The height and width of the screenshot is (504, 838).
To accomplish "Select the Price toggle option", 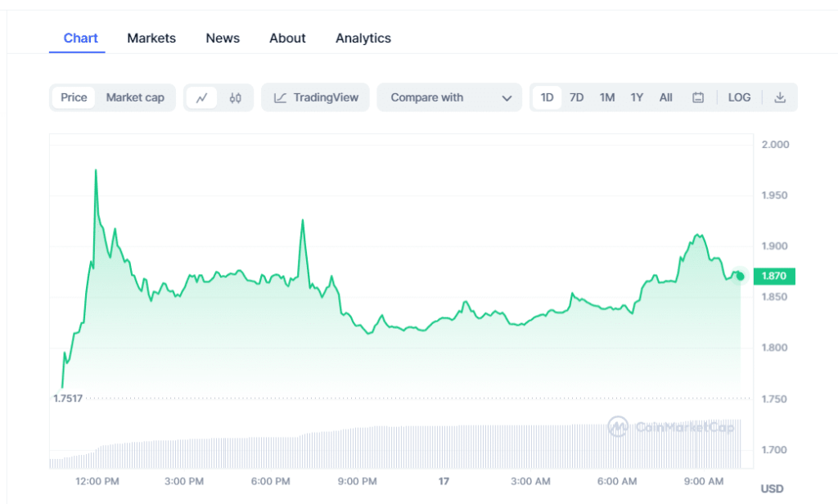I will pyautogui.click(x=74, y=97).
